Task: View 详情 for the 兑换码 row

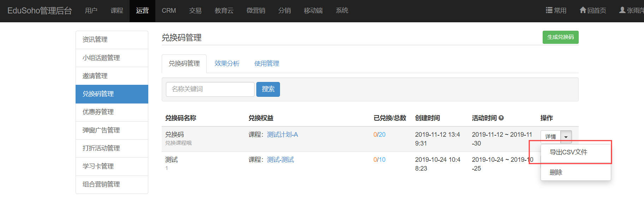Action: pyautogui.click(x=550, y=137)
